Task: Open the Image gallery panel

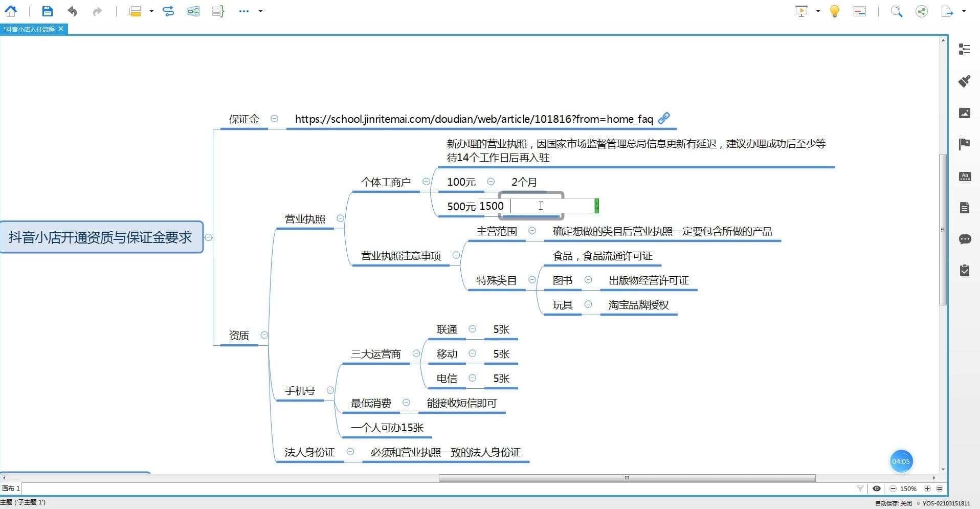Action: tap(964, 113)
